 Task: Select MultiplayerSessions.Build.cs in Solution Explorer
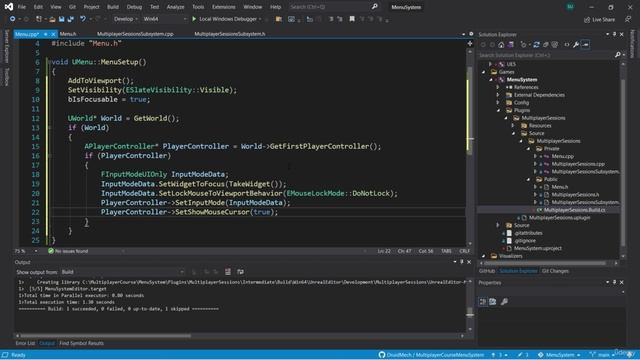574,210
